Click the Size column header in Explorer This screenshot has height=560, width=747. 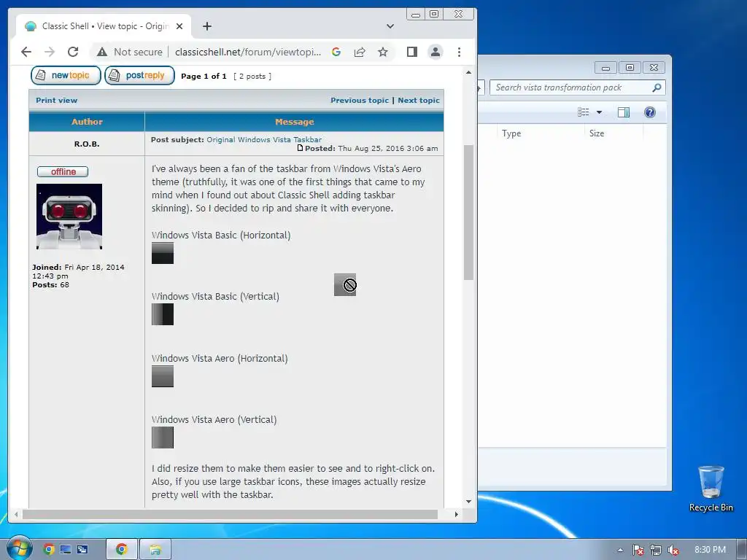[x=613, y=133]
